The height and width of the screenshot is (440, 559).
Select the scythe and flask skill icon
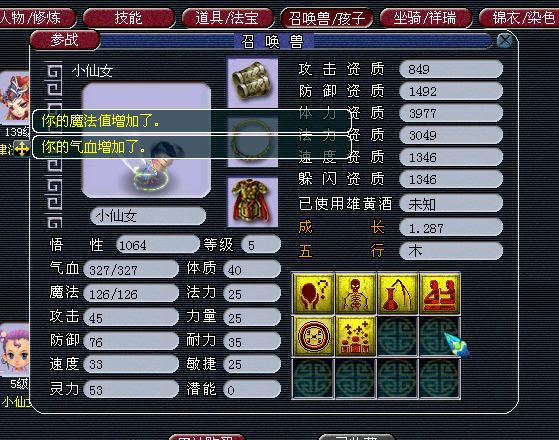pos(398,294)
